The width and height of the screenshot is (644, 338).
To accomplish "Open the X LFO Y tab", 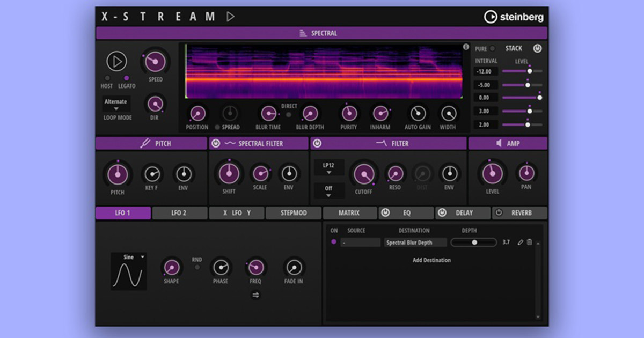I will 237,213.
